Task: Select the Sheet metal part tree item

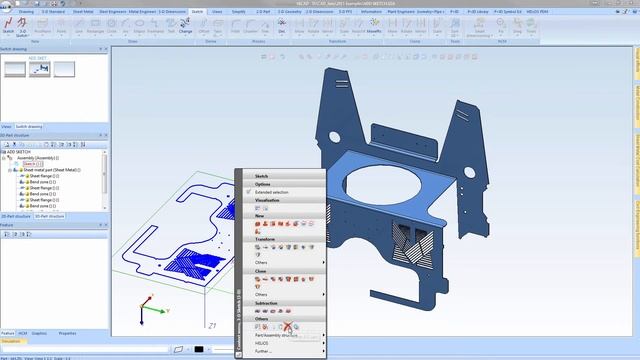Action: 52,170
